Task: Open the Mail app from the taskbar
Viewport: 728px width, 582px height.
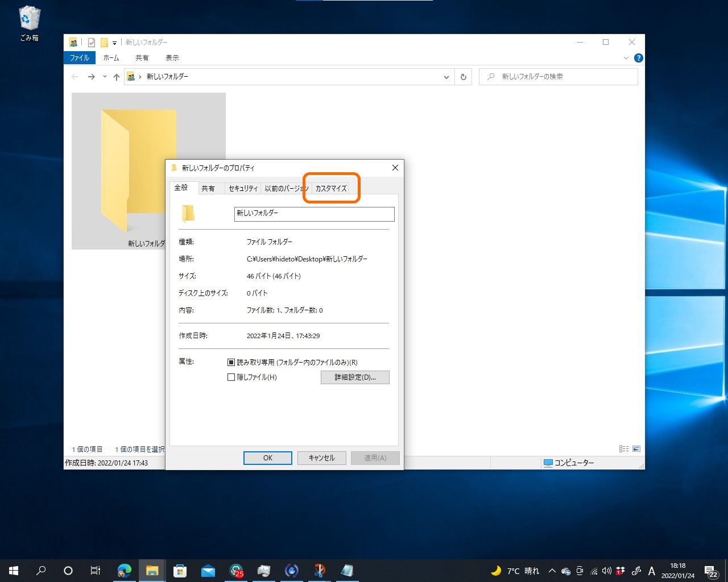Action: tap(208, 571)
